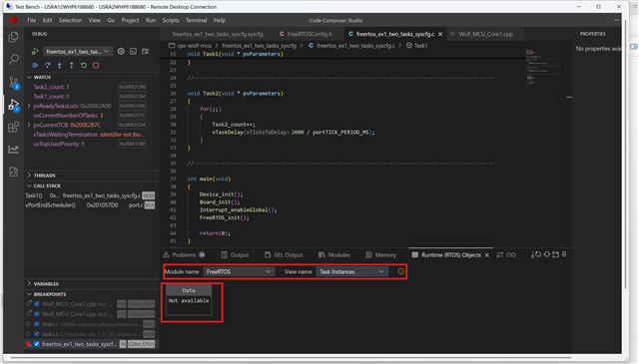This screenshot has height=364, width=639.
Task: Click the red Stop debug square icon
Action: pyautogui.click(x=96, y=65)
